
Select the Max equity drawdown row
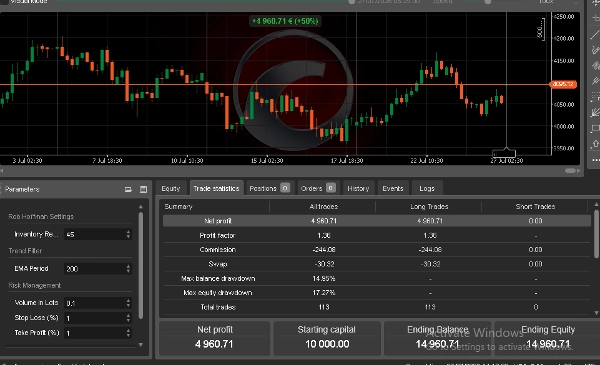tap(377, 293)
